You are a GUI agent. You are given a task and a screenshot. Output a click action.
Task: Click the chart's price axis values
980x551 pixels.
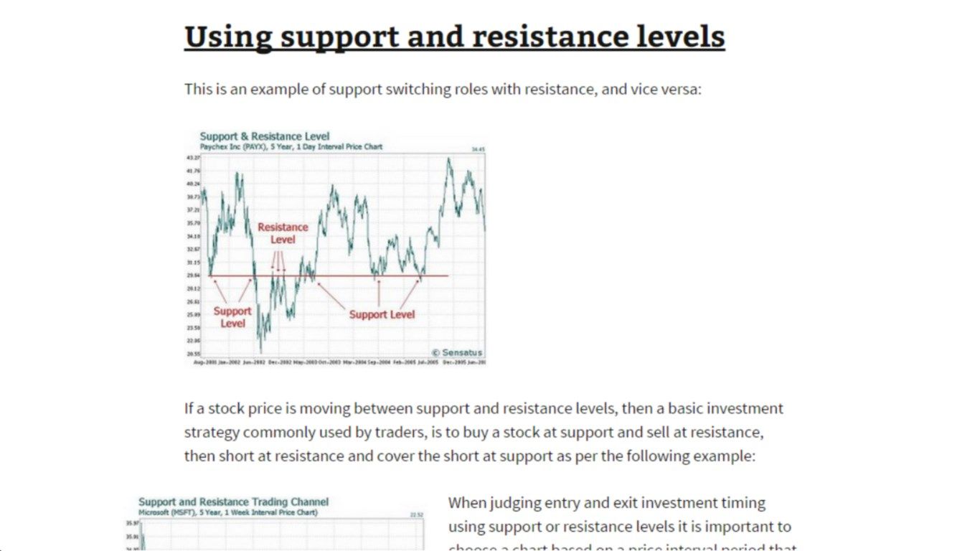pyautogui.click(x=193, y=255)
